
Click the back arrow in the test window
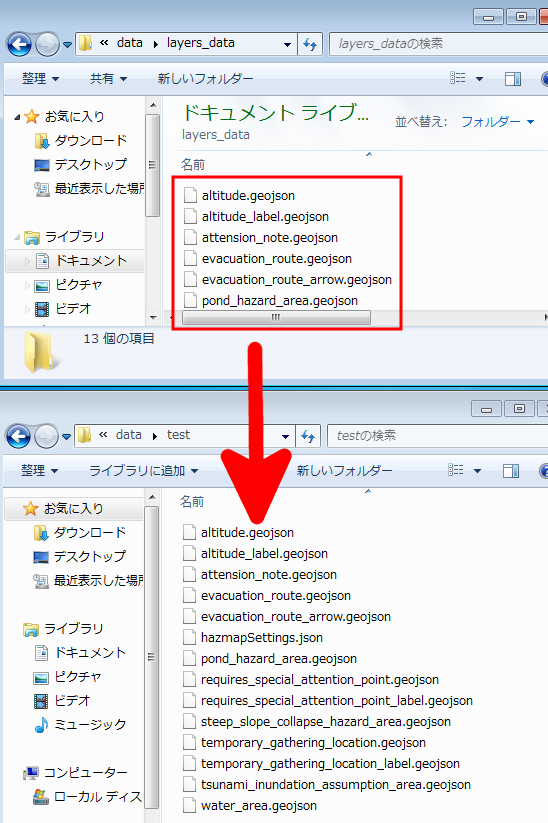[x=18, y=436]
